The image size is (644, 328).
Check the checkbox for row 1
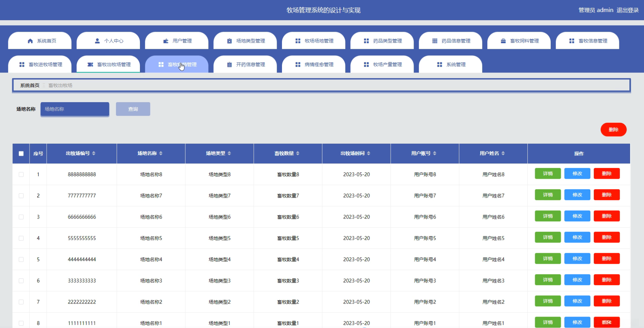pos(21,175)
